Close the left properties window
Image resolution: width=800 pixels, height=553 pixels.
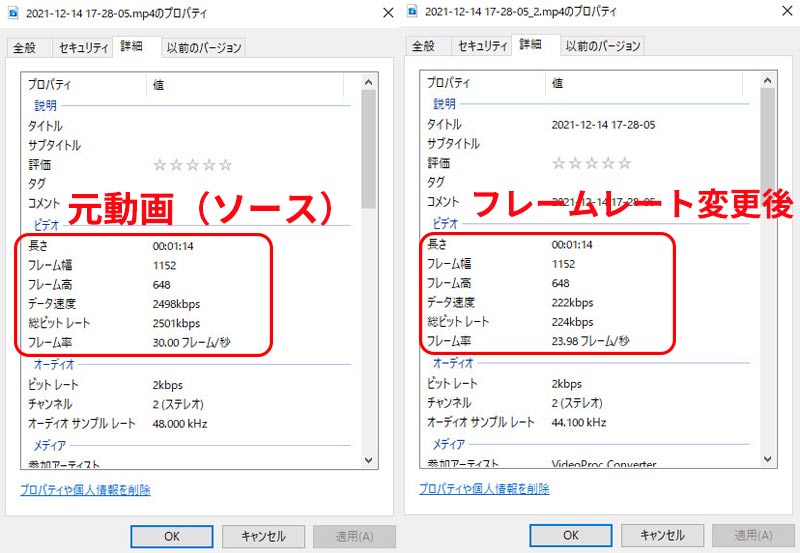388,13
